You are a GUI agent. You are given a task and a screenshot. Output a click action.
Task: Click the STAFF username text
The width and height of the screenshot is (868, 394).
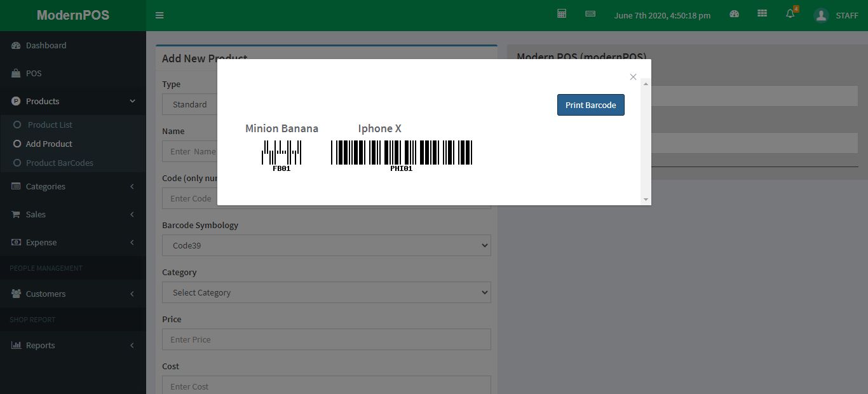847,15
